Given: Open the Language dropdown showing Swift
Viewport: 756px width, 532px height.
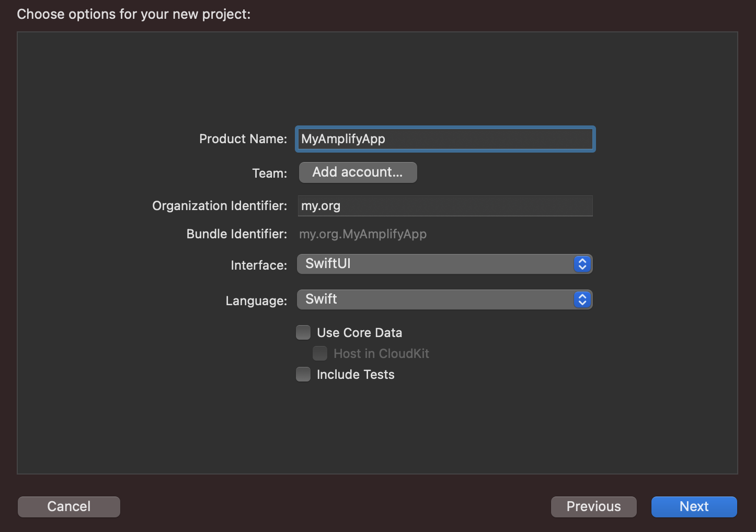Looking at the screenshot, I should (x=444, y=299).
